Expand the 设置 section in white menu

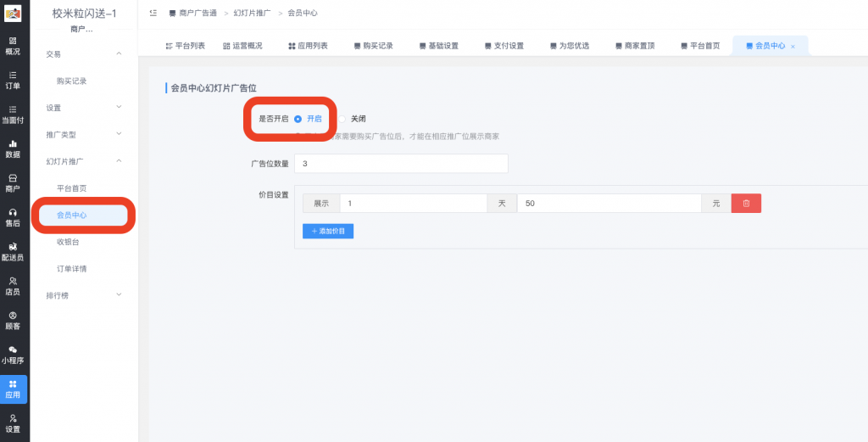(84, 108)
